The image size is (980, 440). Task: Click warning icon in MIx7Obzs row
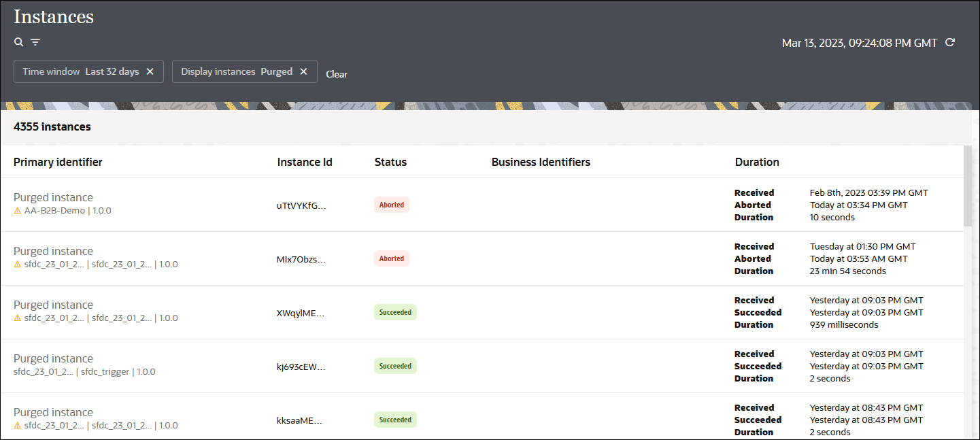(18, 265)
